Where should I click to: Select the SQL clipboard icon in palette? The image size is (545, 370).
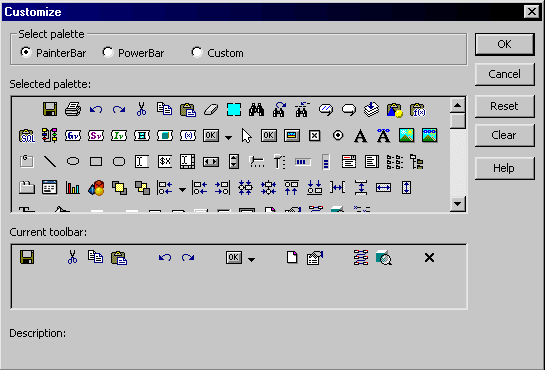(27, 136)
